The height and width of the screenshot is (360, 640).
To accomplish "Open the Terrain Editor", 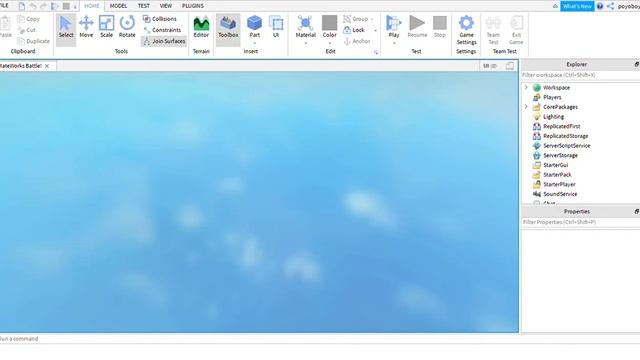I will [201, 28].
